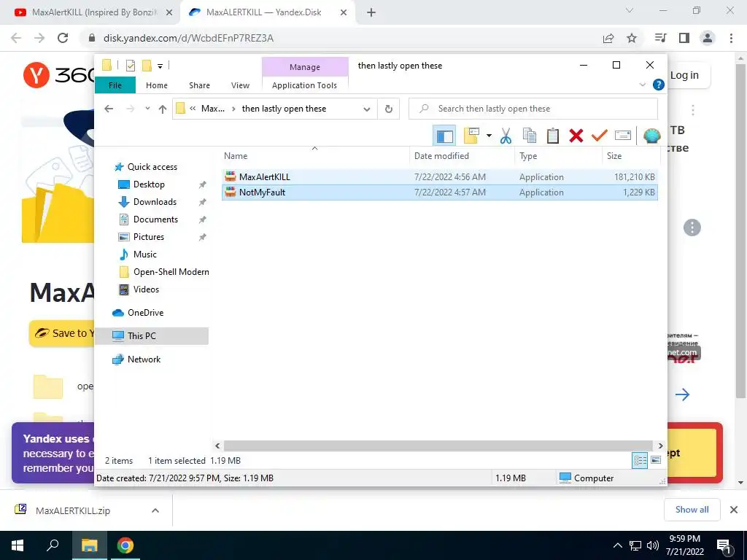
Task: Open Videos in navigation pane
Action: click(139, 289)
